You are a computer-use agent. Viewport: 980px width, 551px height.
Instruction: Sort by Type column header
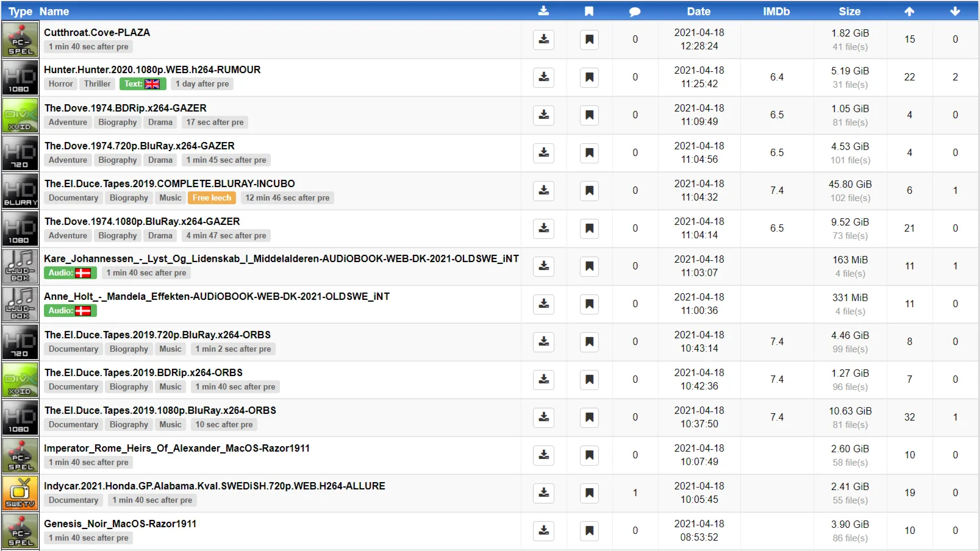20,11
